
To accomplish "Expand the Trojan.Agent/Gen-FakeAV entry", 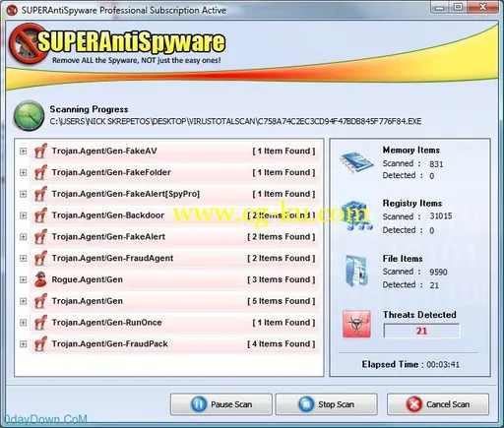I will tap(23, 152).
